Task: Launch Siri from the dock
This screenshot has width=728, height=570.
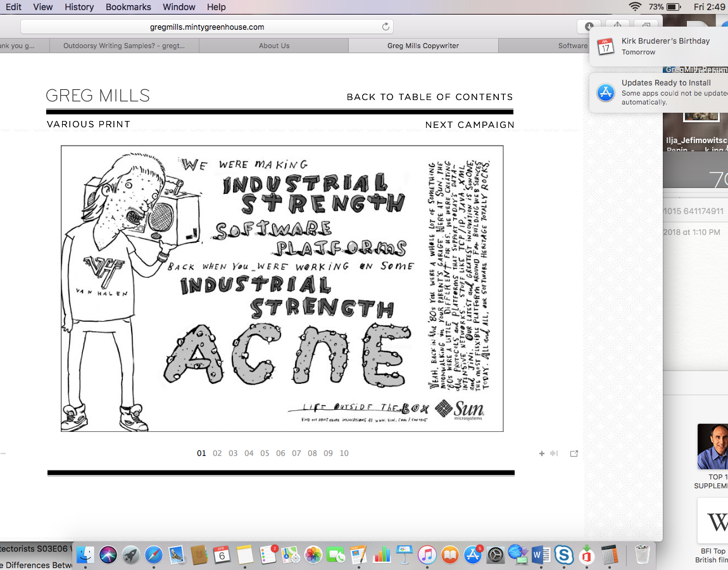Action: coord(108,555)
